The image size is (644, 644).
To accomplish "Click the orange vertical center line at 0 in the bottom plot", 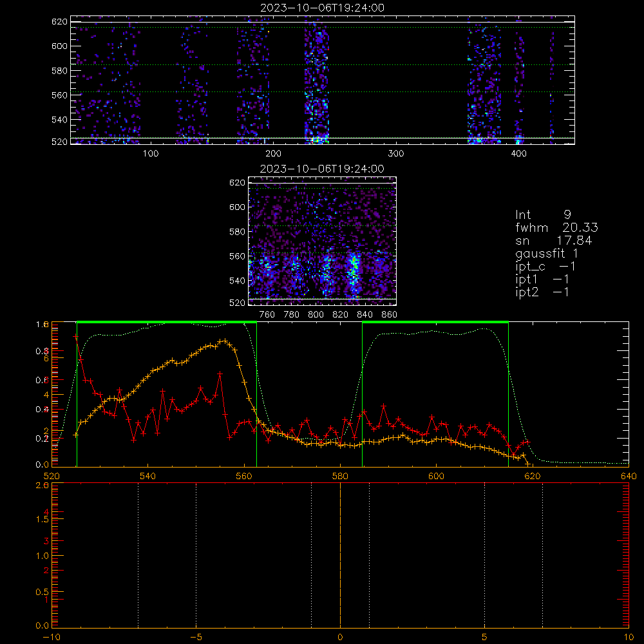I will (341, 555).
